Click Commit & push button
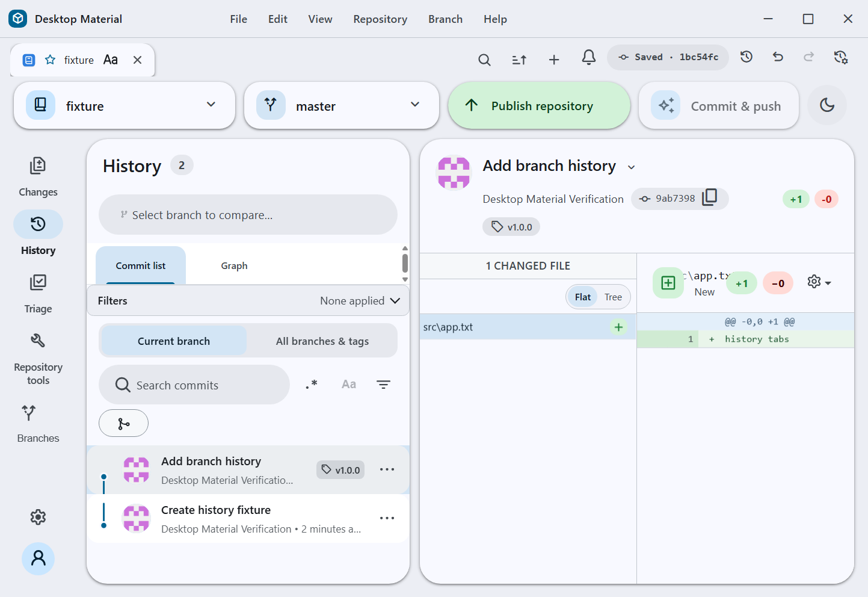The width and height of the screenshot is (868, 597). point(719,105)
